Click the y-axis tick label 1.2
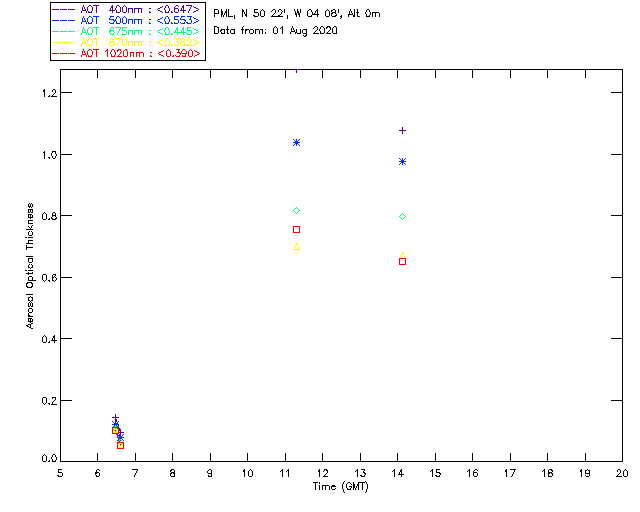 pos(49,93)
